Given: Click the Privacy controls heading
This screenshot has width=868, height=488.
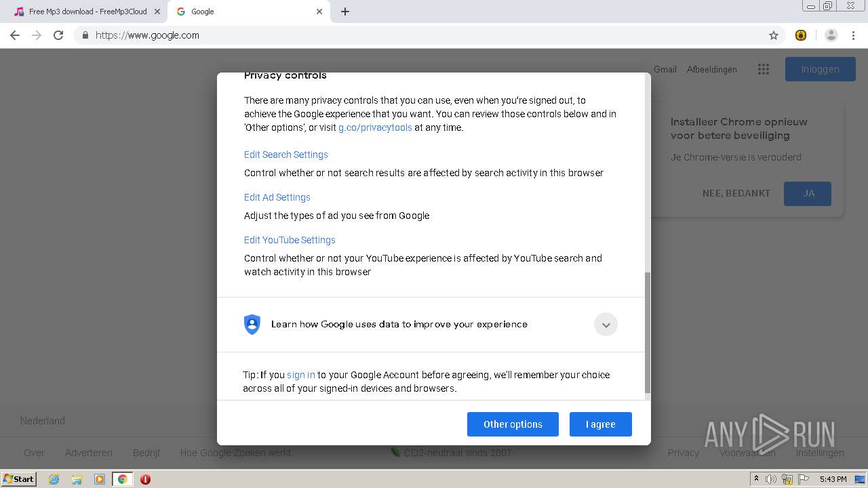Looking at the screenshot, I should coord(285,75).
